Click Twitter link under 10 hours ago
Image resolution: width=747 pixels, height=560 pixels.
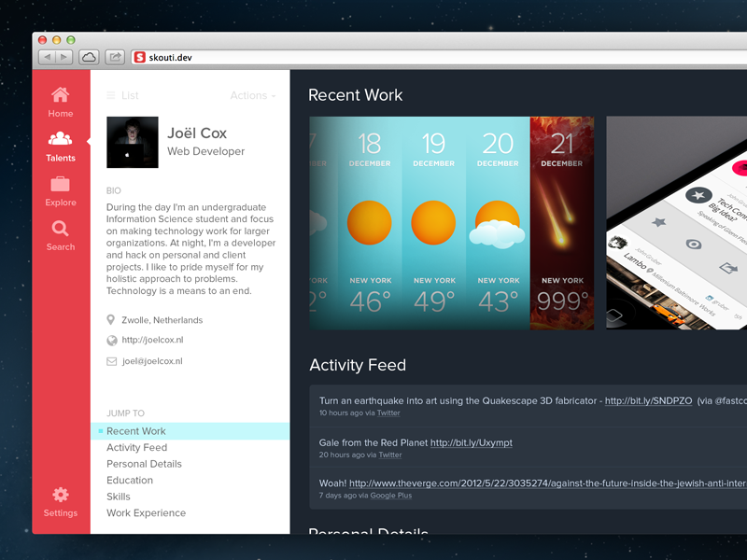388,413
